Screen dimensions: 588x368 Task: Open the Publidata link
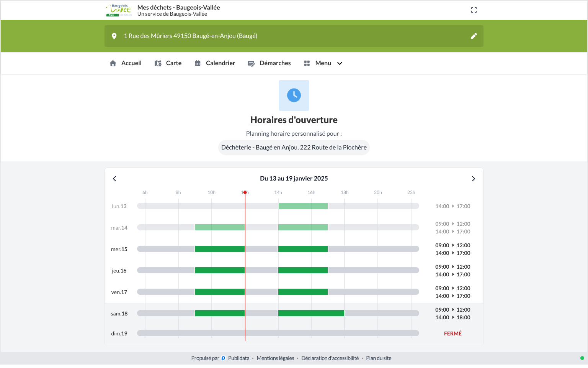238,358
